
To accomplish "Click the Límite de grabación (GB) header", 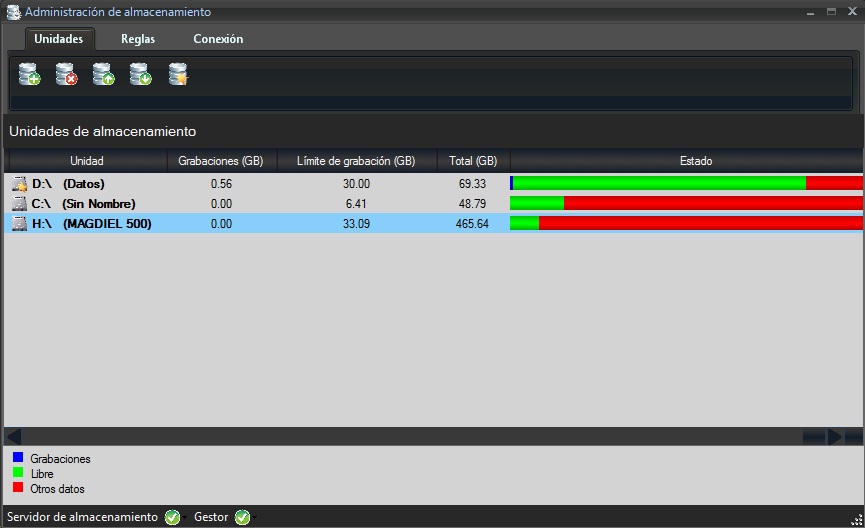I will 355,161.
